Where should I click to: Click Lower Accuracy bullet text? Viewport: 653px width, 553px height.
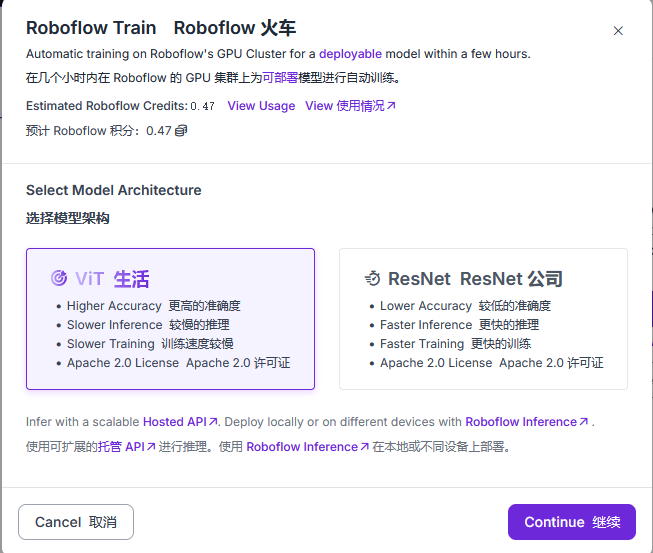point(426,306)
